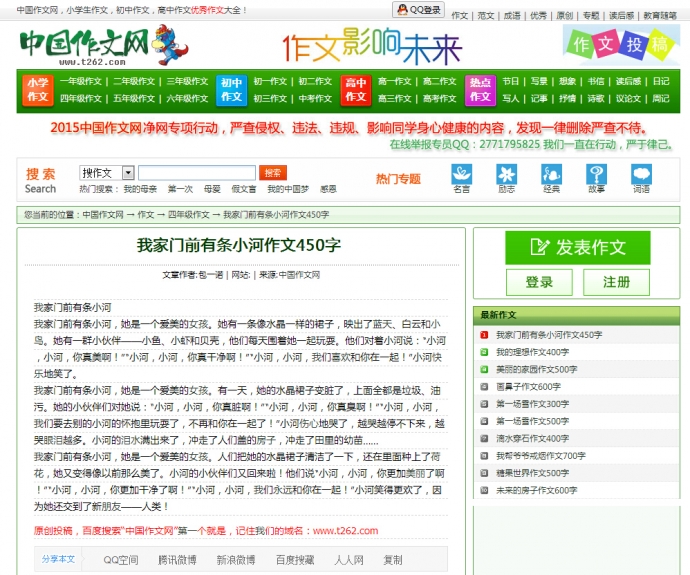Select the 初中作文 blue category block
This screenshot has height=575, width=690.
(x=231, y=90)
